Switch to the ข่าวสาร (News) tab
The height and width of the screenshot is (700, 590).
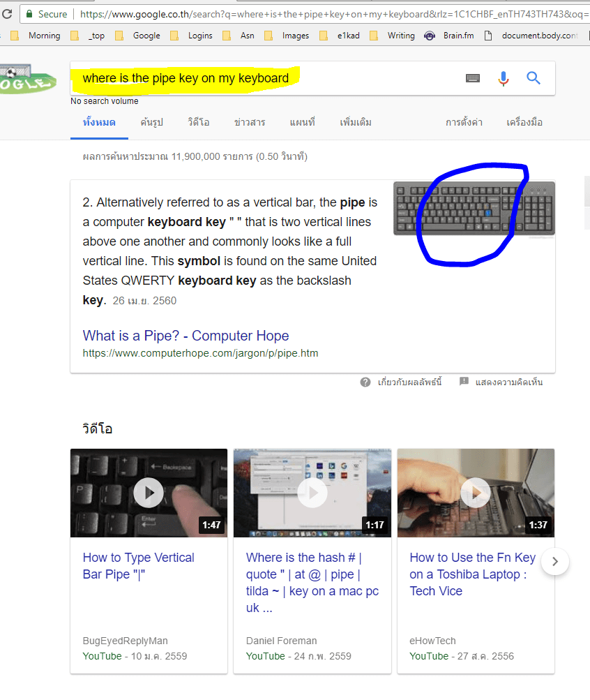tap(250, 122)
